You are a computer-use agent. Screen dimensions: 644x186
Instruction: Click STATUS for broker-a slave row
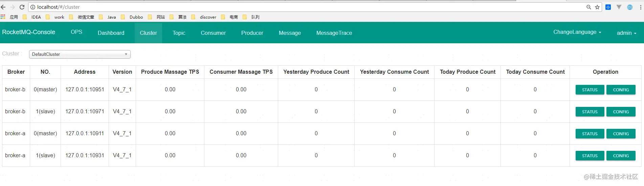(x=590, y=156)
